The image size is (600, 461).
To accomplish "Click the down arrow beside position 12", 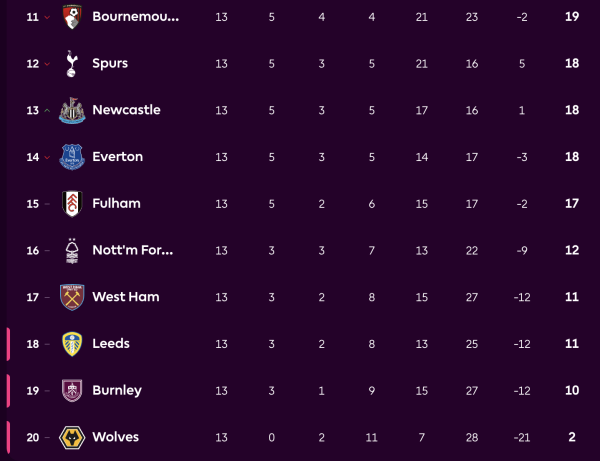I will 47,64.
